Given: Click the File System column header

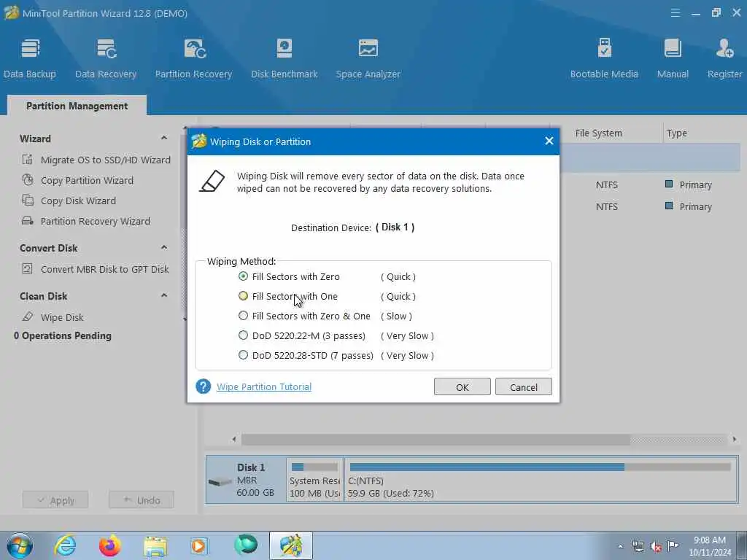Looking at the screenshot, I should (598, 133).
